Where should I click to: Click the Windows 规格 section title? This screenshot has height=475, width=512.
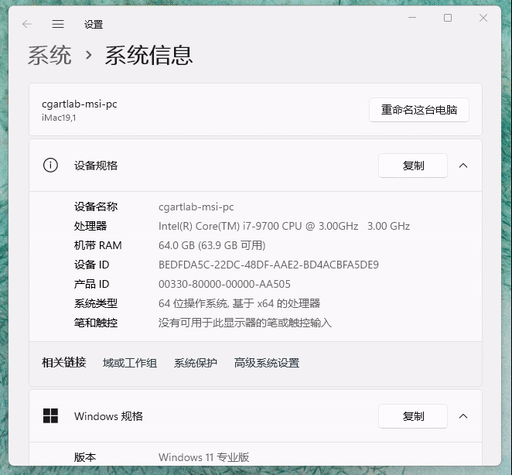pos(108,416)
